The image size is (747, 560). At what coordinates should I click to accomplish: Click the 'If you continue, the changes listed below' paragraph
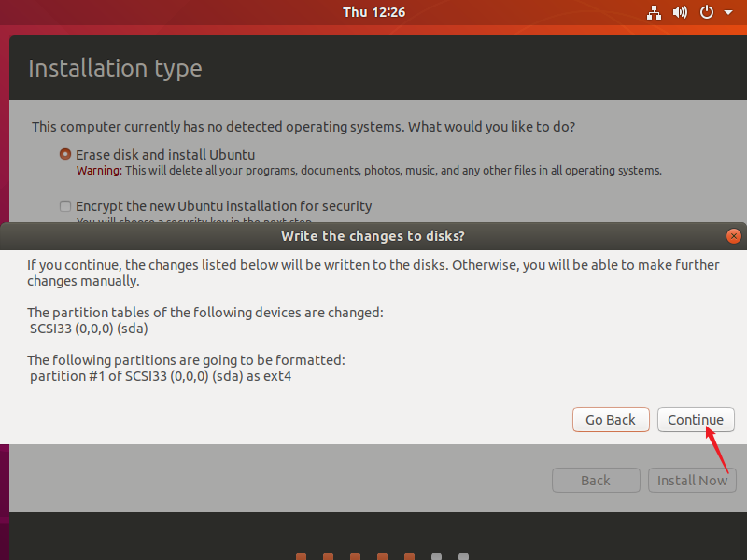point(373,273)
